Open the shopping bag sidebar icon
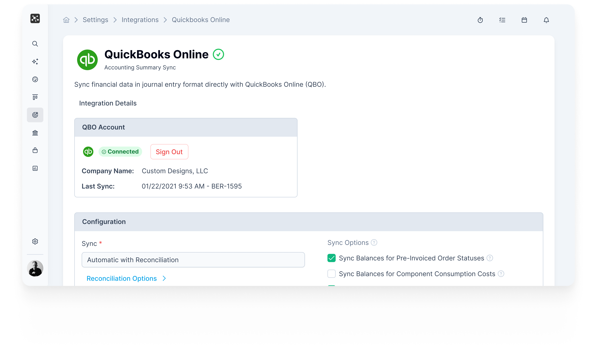This screenshot has width=597, height=364. coord(35,150)
